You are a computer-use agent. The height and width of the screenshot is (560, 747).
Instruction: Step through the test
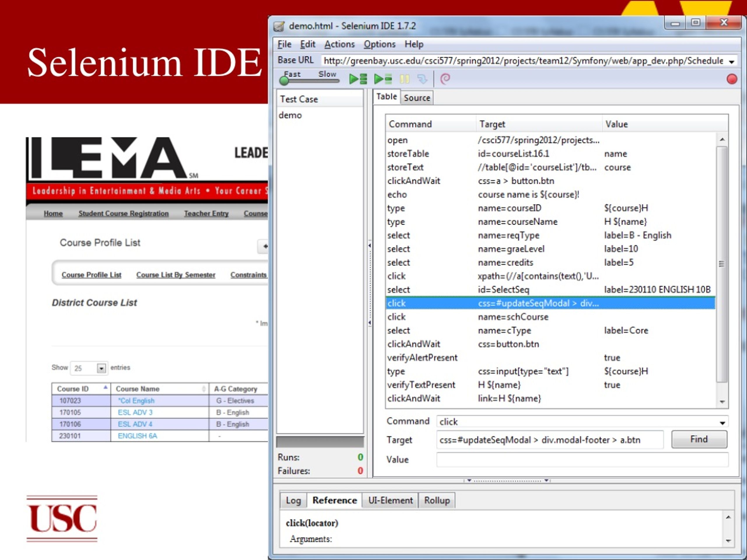click(422, 79)
